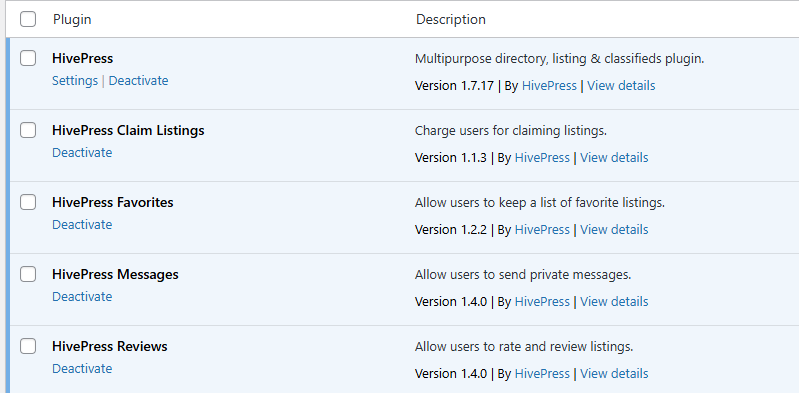Image resolution: width=799 pixels, height=393 pixels.
Task: Click "Allow users to rate and review listings" text
Action: pyautogui.click(x=524, y=347)
